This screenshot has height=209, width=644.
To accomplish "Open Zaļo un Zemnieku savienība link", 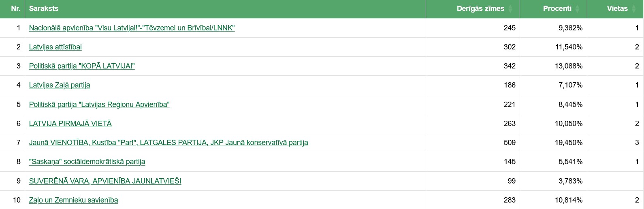I will (x=74, y=200).
